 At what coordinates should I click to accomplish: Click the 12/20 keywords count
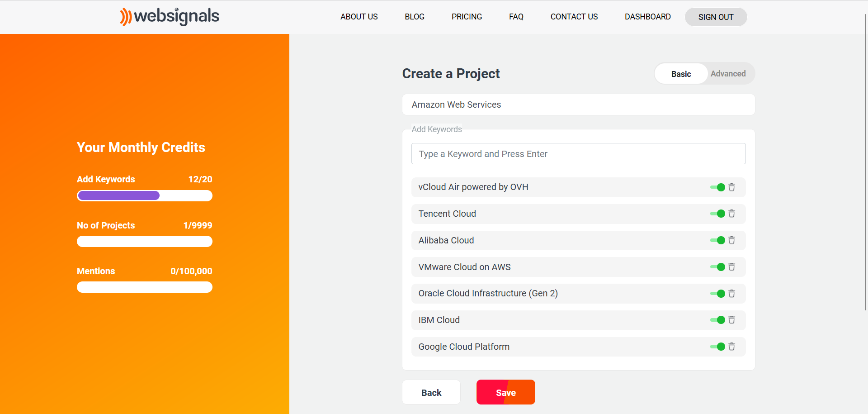click(200, 179)
